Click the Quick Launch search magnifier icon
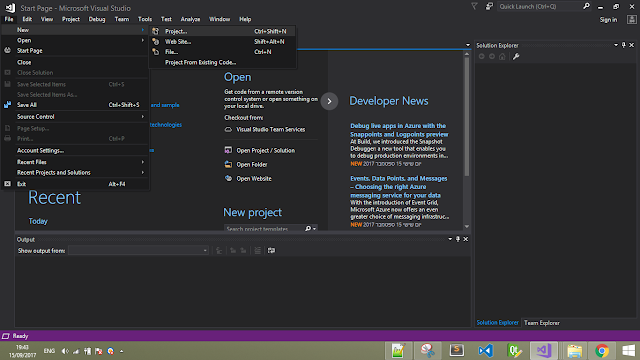The height and width of the screenshot is (360, 640). (x=587, y=6)
